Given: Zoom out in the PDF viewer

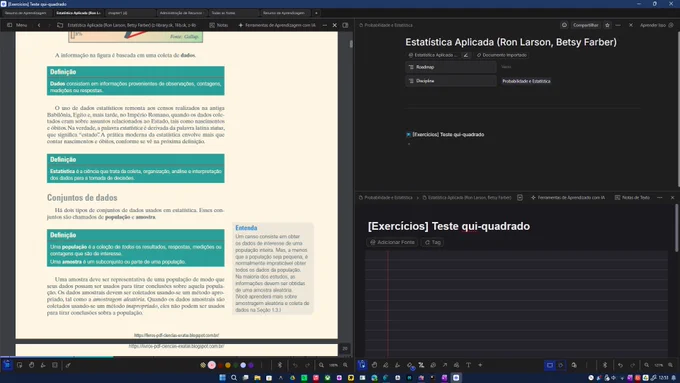Looking at the screenshot, I should click(x=321, y=365).
